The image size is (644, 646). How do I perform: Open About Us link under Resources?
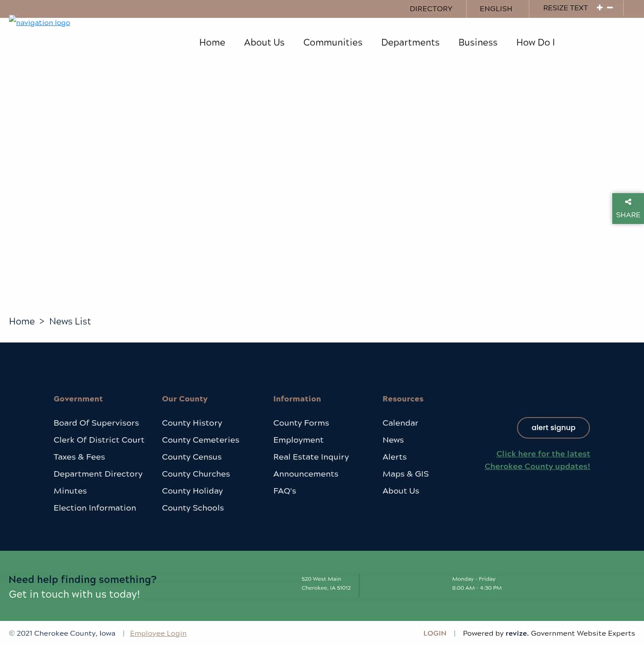[x=401, y=491]
